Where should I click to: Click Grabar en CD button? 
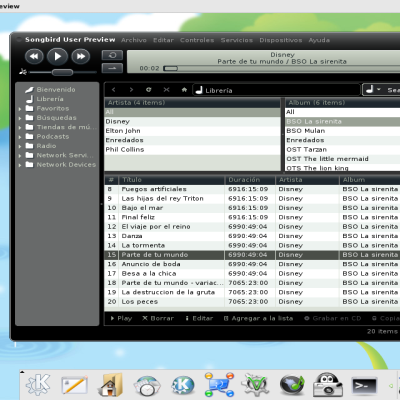pos(333,318)
